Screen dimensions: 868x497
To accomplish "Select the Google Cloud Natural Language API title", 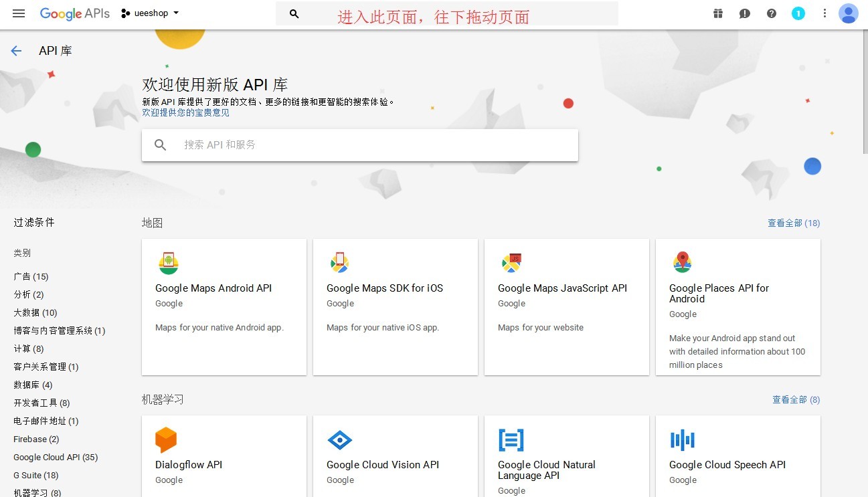I will [x=547, y=470].
